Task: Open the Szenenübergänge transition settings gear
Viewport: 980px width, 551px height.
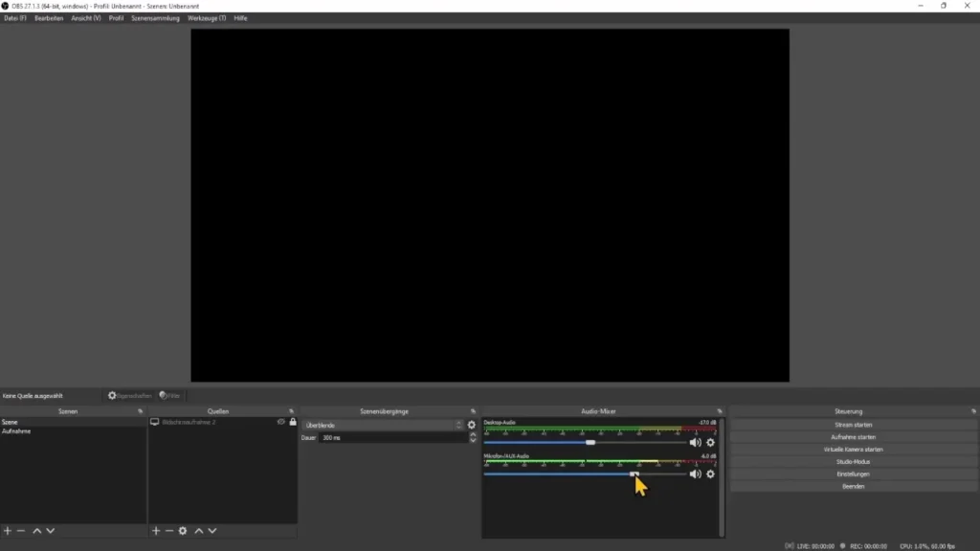Action: (x=471, y=425)
